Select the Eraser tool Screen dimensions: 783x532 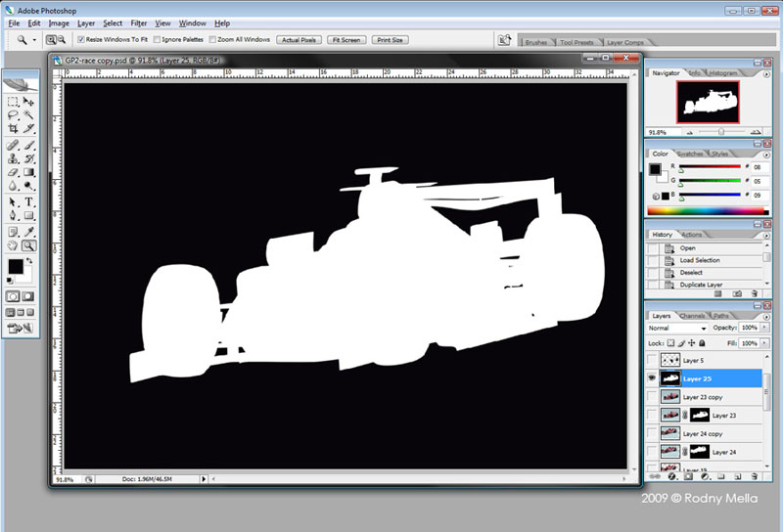pyautogui.click(x=13, y=172)
